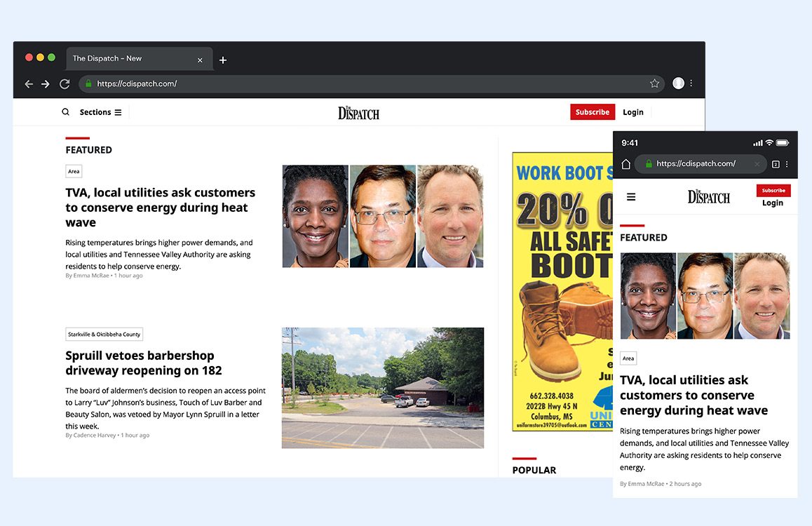Open the mobile hamburger menu

tap(631, 197)
